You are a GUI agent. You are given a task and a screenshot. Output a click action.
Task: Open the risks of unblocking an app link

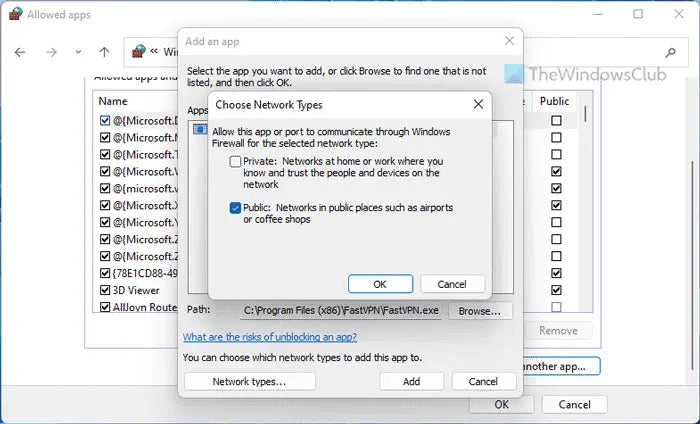270,337
